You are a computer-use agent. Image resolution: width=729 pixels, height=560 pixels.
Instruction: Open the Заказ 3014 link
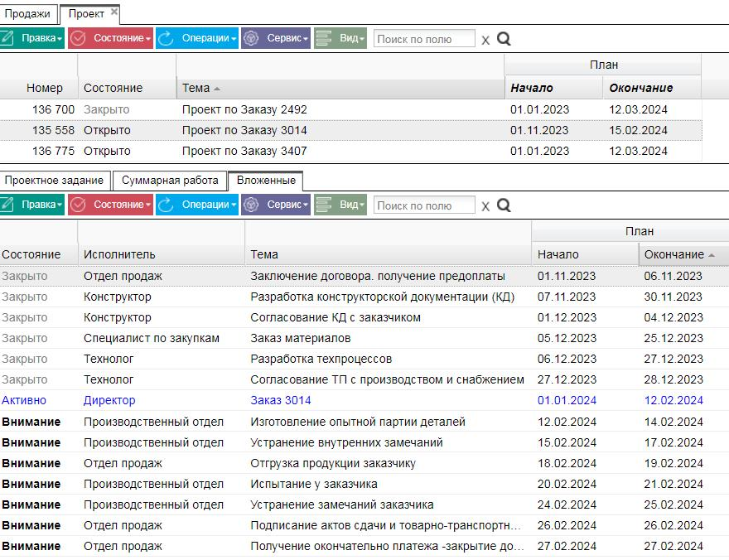click(x=280, y=400)
